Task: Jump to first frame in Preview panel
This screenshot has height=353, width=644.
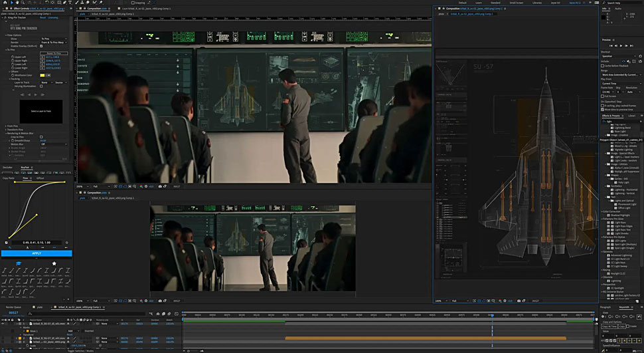Action: click(x=611, y=46)
